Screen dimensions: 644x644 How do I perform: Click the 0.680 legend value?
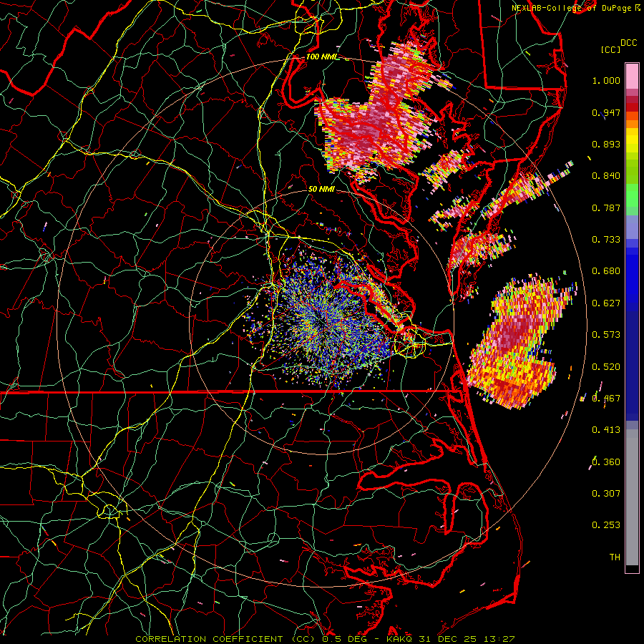point(606,271)
